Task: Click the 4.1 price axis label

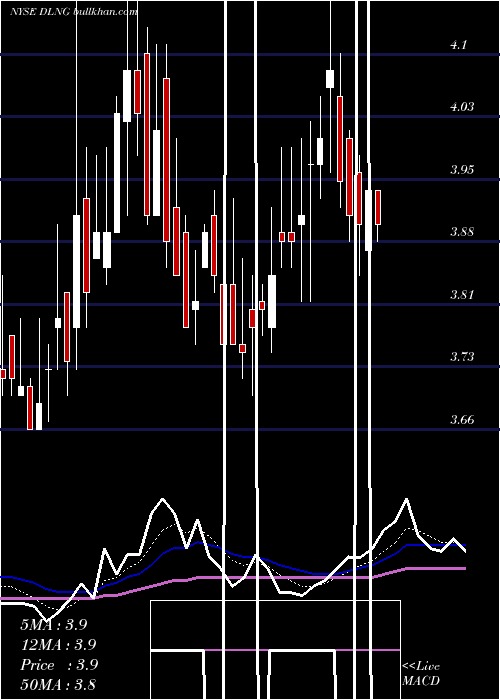Action: [459, 45]
